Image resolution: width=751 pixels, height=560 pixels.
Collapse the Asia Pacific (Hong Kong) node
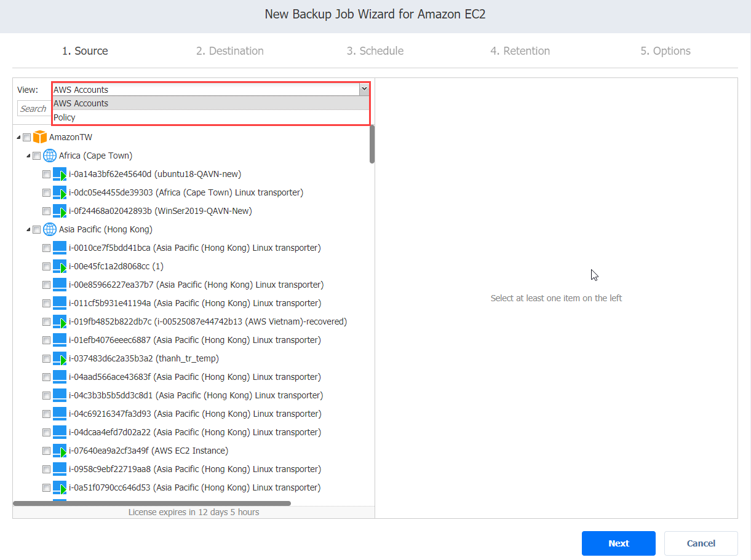pyautogui.click(x=28, y=230)
